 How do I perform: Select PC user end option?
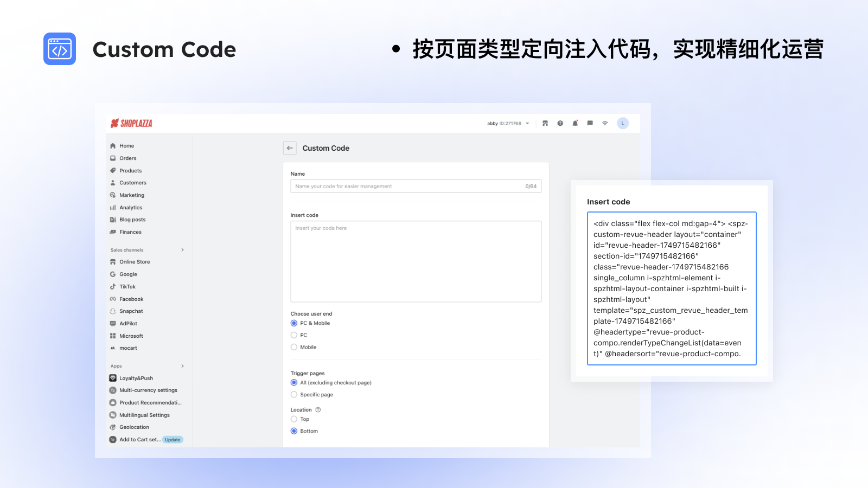294,335
